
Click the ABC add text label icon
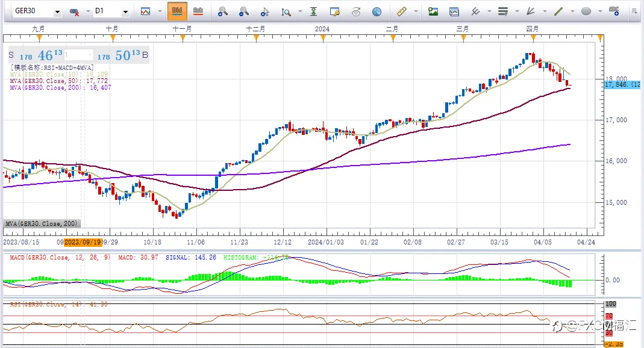point(614,11)
